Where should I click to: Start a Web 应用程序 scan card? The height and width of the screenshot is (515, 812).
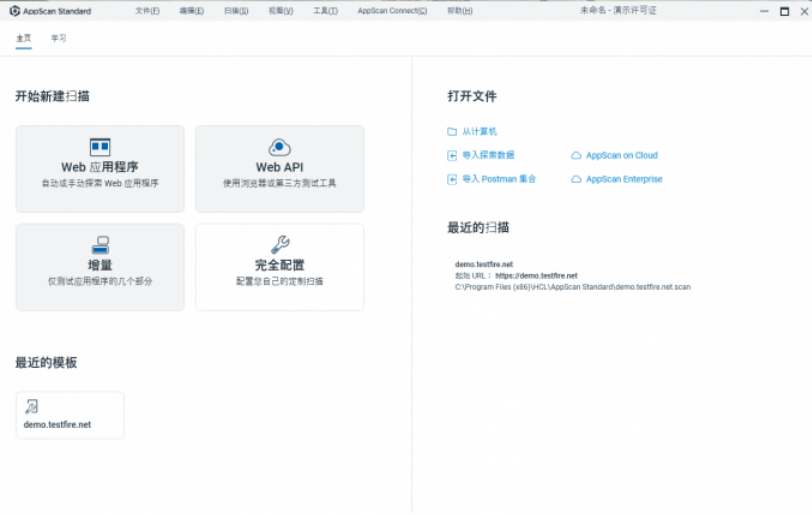coord(100,169)
